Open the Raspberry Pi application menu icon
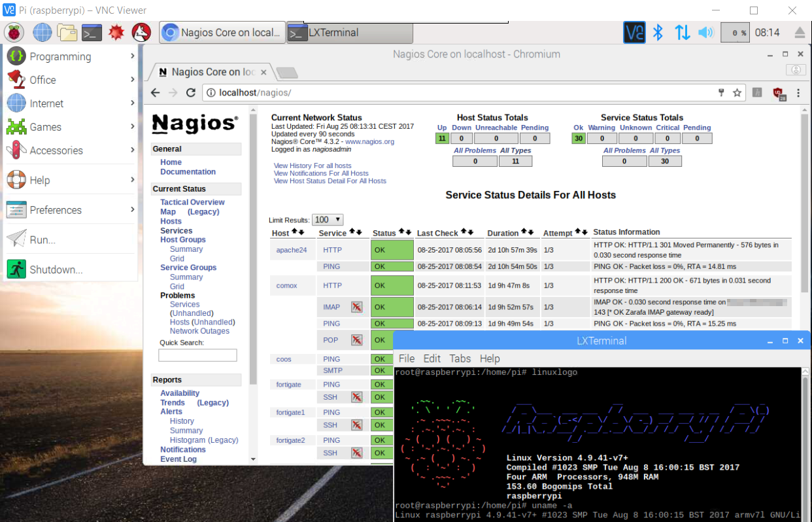Screen dimensions: 812x522 tap(14, 31)
